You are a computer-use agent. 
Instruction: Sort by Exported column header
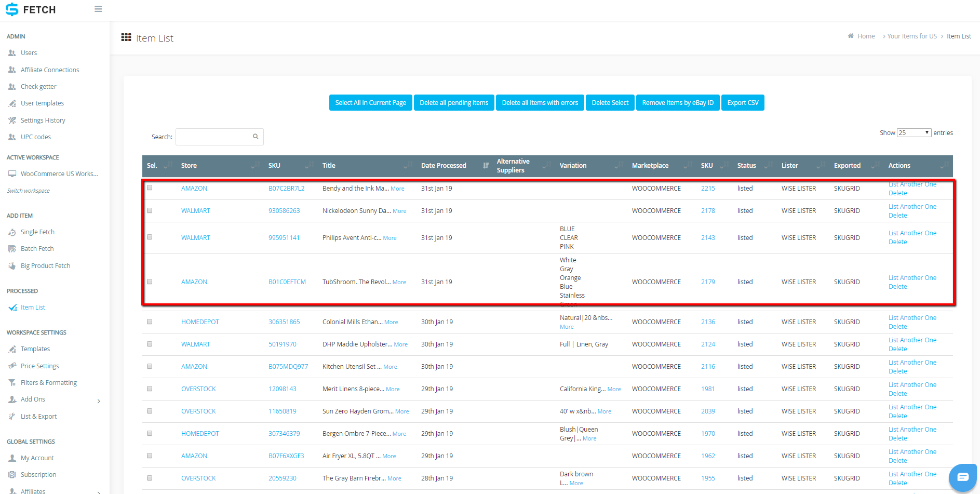coord(857,166)
